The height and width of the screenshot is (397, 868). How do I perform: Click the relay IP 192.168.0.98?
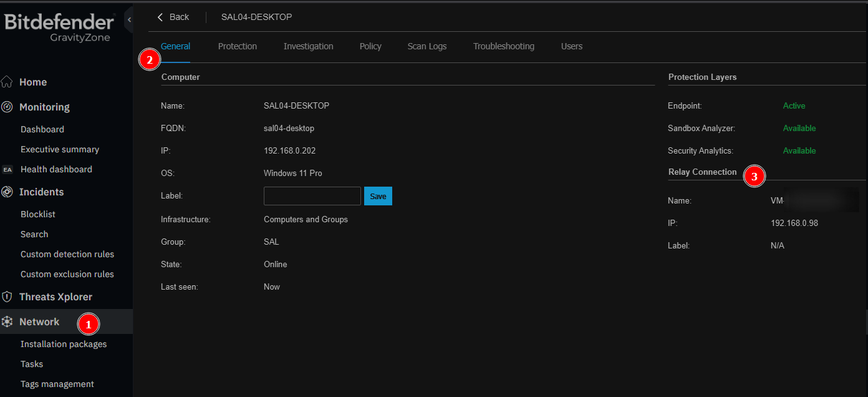coord(794,223)
